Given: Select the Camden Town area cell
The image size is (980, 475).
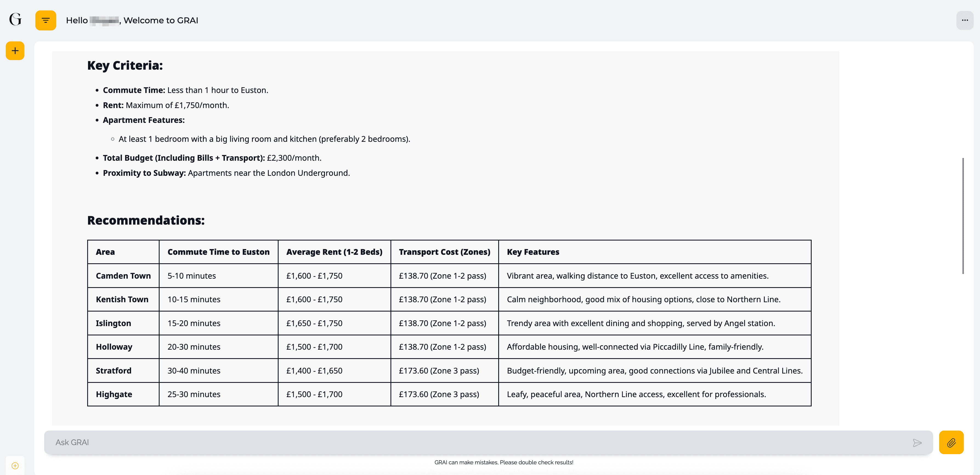Looking at the screenshot, I should pos(123,276).
